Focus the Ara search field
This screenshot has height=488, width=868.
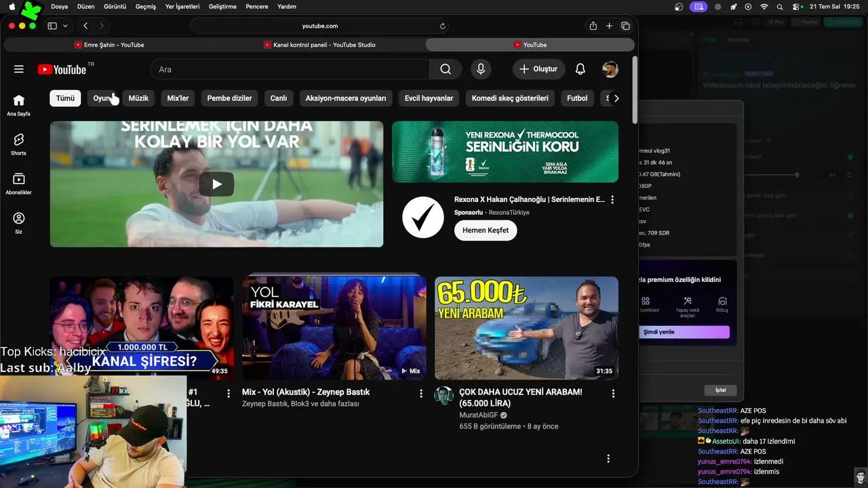(x=290, y=69)
